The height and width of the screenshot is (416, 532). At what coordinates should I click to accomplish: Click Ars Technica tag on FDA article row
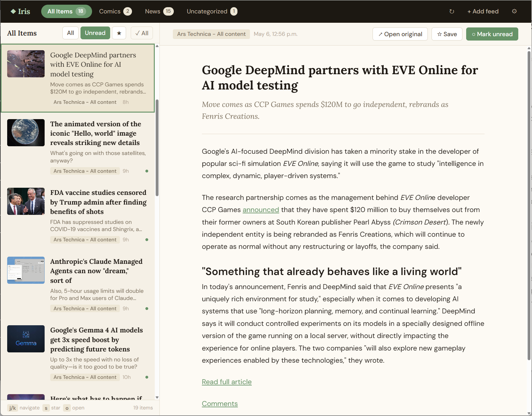(x=85, y=239)
